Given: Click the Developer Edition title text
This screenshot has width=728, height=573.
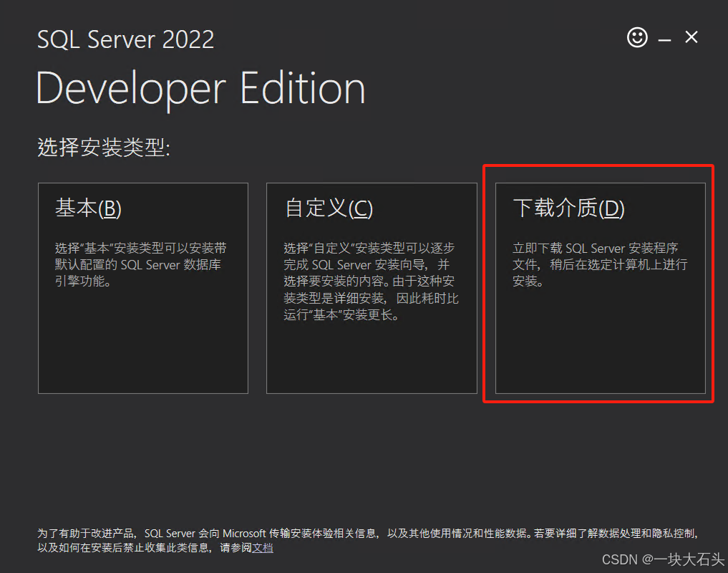Looking at the screenshot, I should click(200, 89).
